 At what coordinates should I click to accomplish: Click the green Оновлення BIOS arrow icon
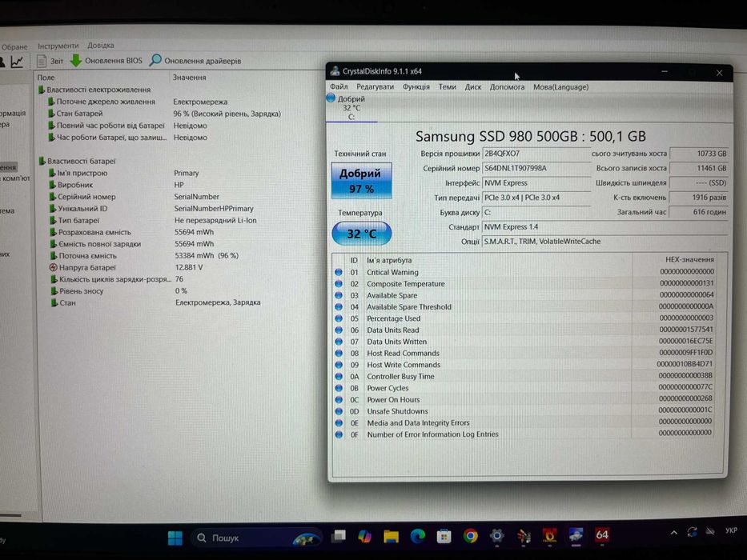click(x=76, y=61)
